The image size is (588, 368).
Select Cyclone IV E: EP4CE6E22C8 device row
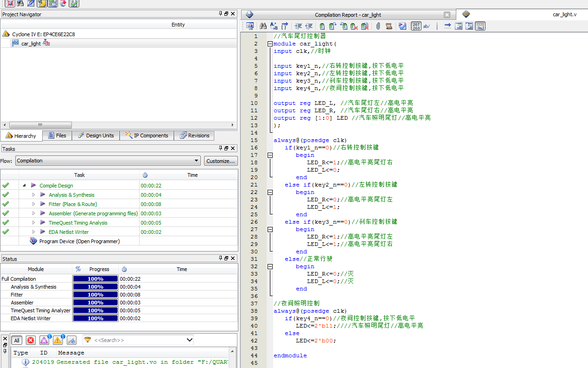click(x=43, y=34)
